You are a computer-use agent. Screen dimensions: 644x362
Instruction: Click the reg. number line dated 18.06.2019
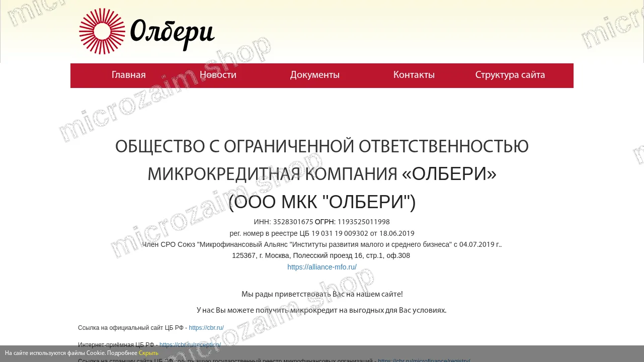[322, 233]
